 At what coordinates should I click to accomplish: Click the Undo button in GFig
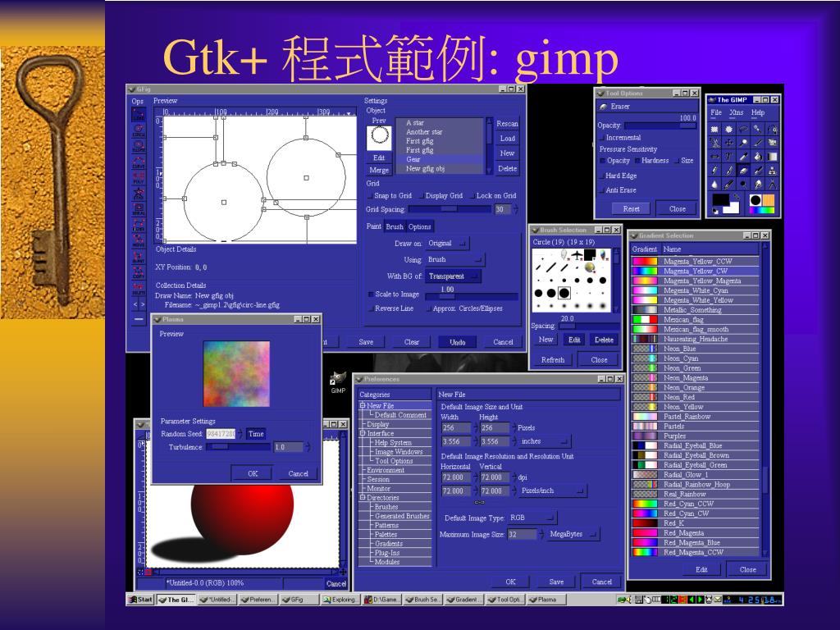tap(458, 342)
